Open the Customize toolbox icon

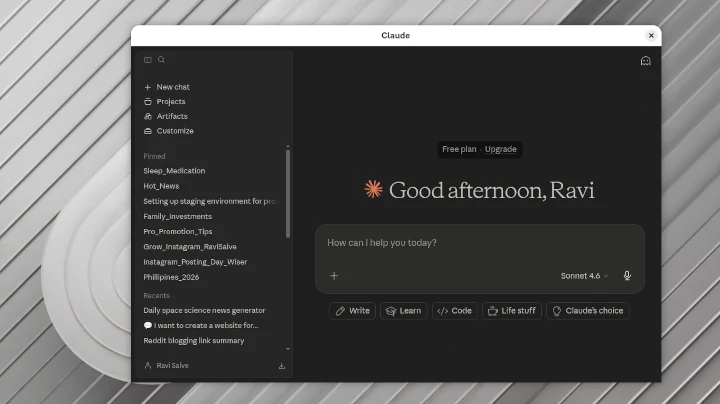148,131
